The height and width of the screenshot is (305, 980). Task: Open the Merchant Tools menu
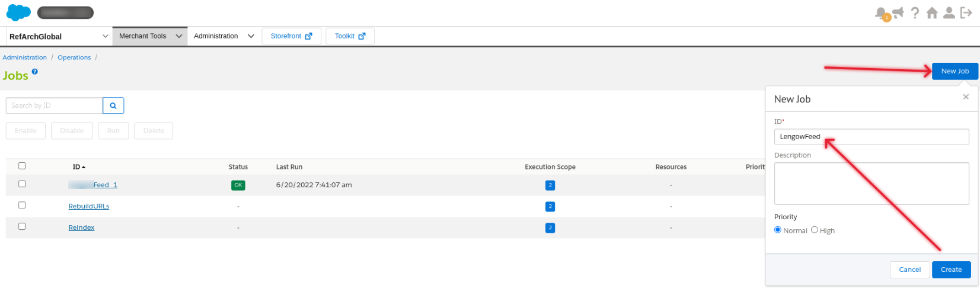pyautogui.click(x=149, y=36)
